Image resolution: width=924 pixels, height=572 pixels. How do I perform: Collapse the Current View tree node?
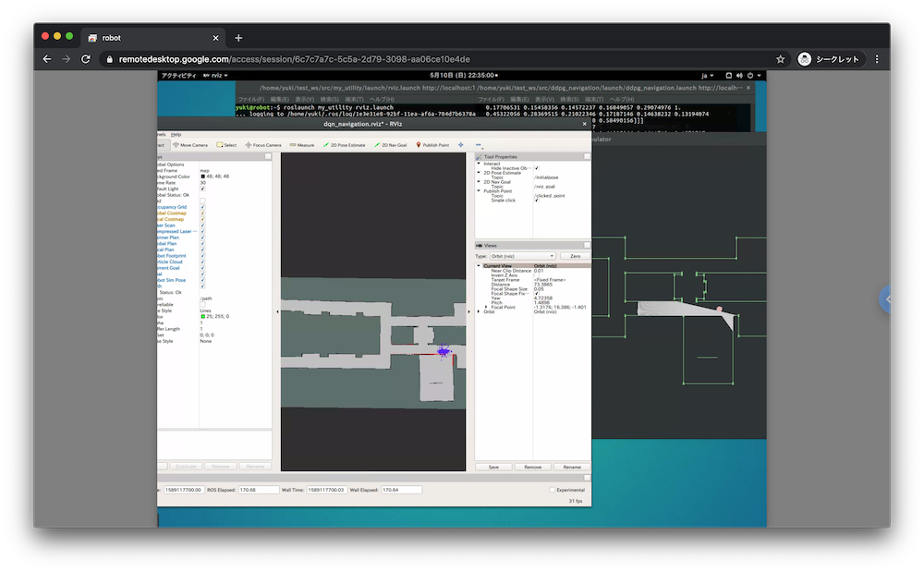[x=479, y=265]
